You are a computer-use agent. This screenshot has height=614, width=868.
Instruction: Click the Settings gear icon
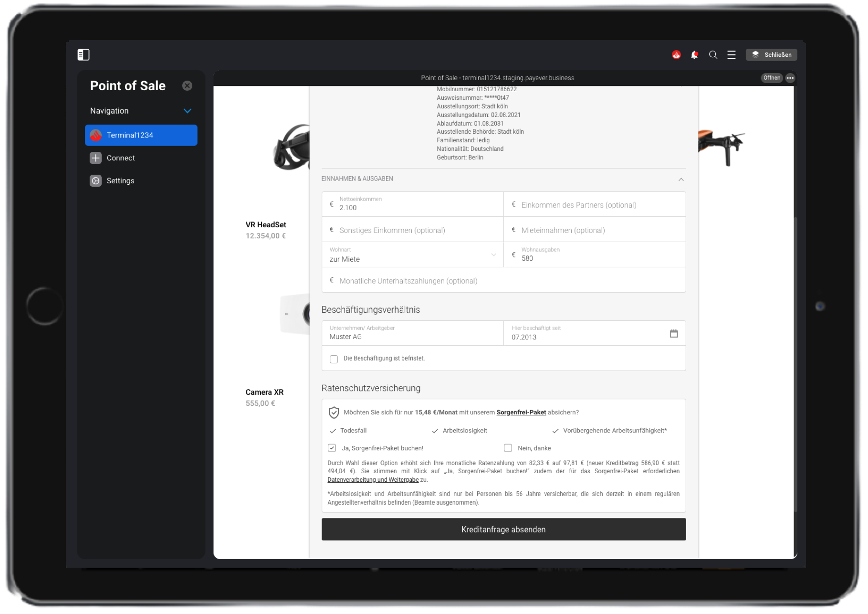point(96,180)
